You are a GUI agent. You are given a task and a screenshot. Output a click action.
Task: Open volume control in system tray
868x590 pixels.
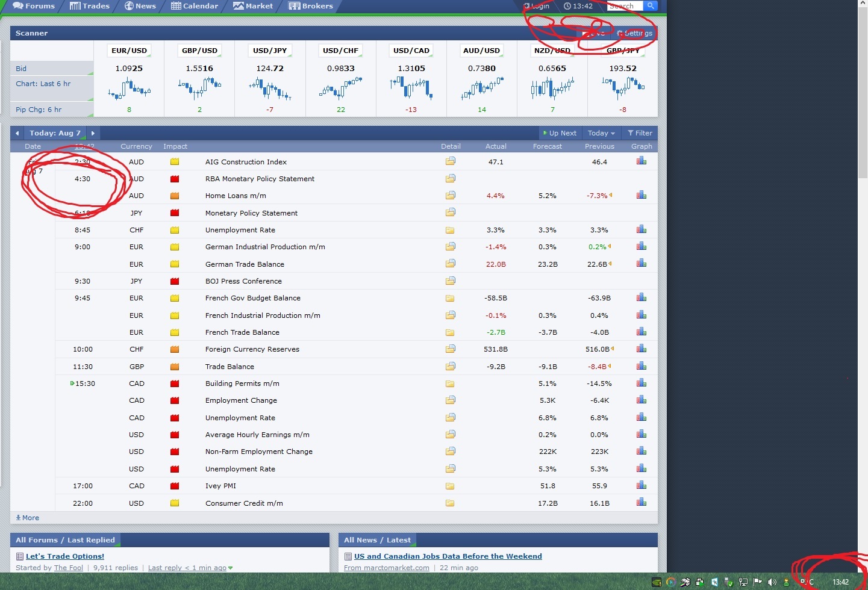[772, 582]
